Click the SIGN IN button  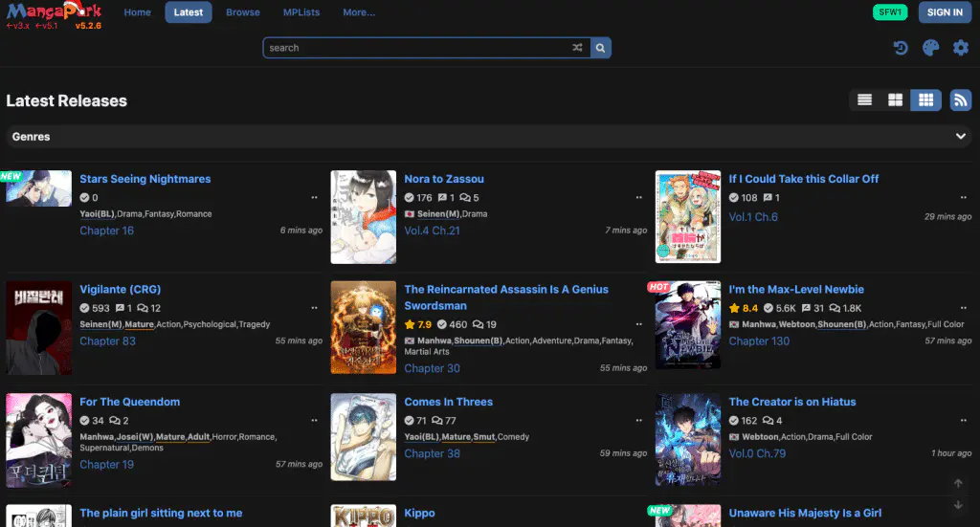[x=945, y=11]
